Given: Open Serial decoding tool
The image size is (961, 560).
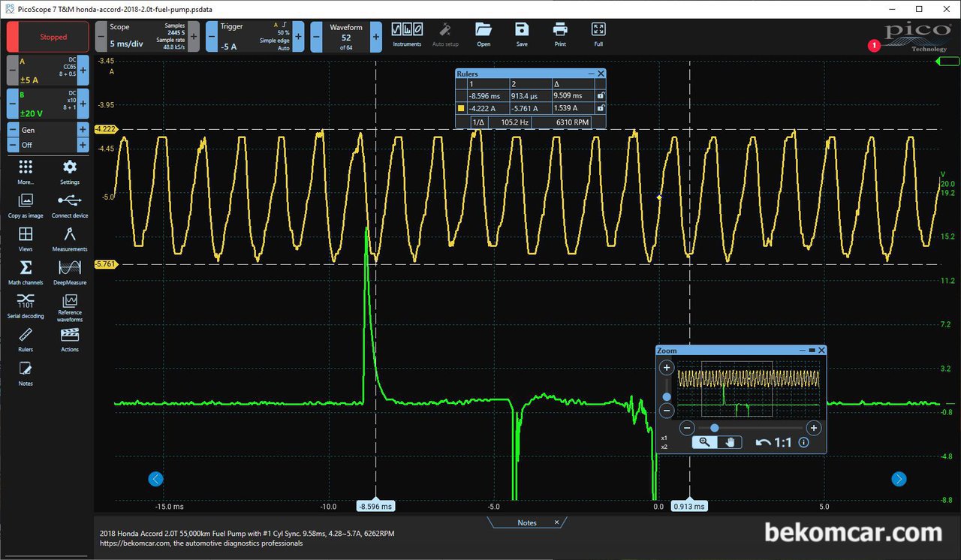Looking at the screenshot, I should point(26,306).
